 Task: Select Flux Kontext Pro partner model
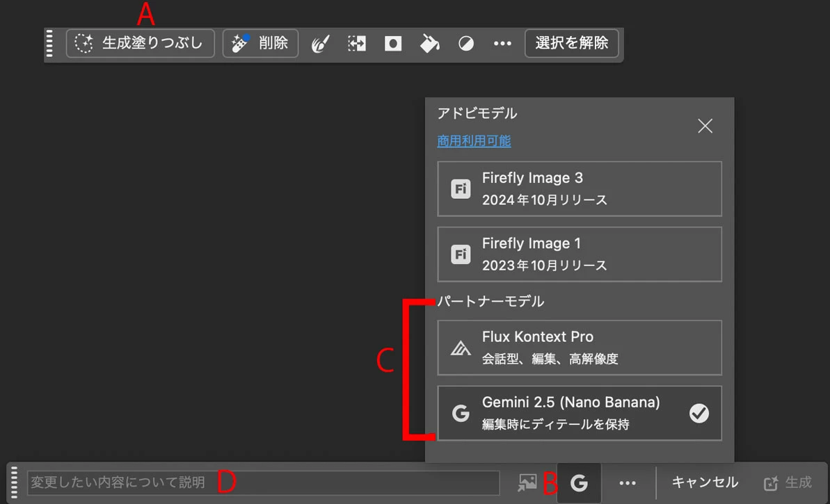point(580,348)
